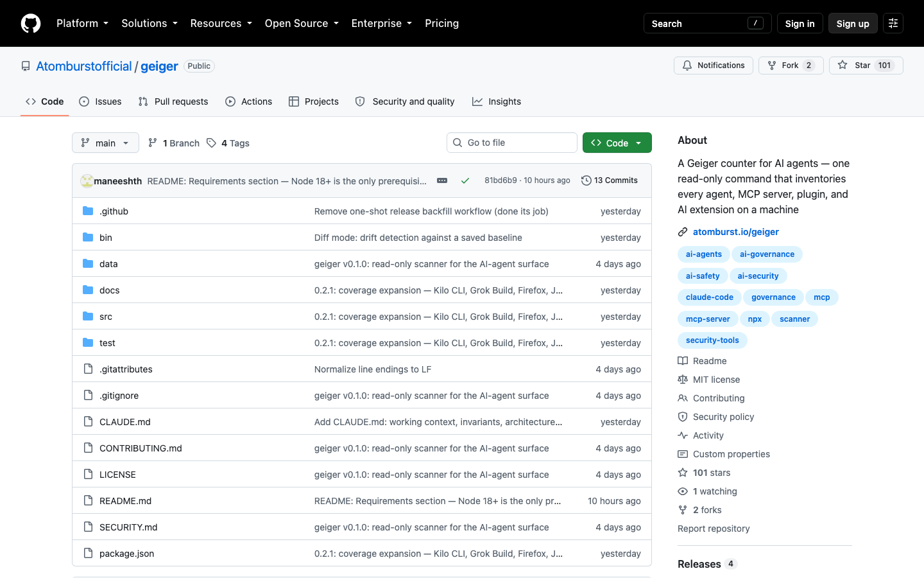Viewport: 924px width, 578px height.
Task: View the 13 Commits history
Action: [x=610, y=180]
